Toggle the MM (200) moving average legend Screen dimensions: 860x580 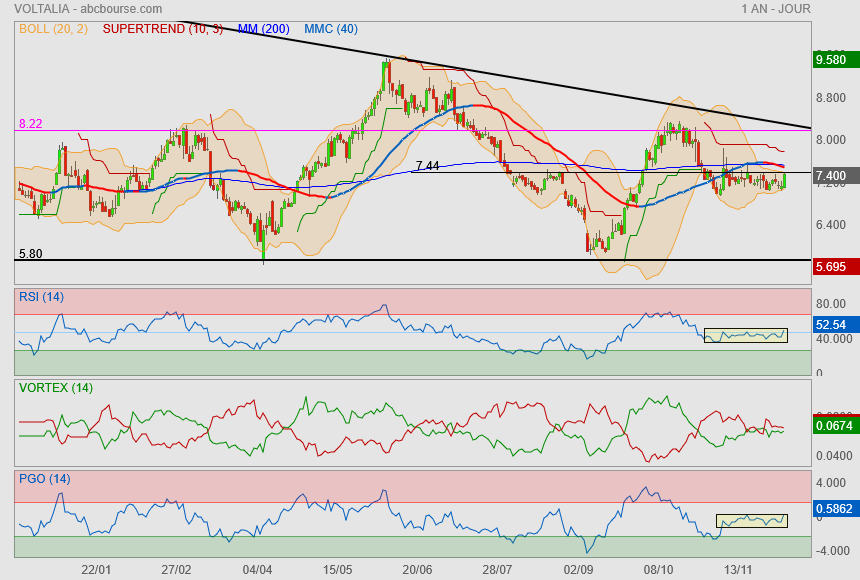click(262, 29)
